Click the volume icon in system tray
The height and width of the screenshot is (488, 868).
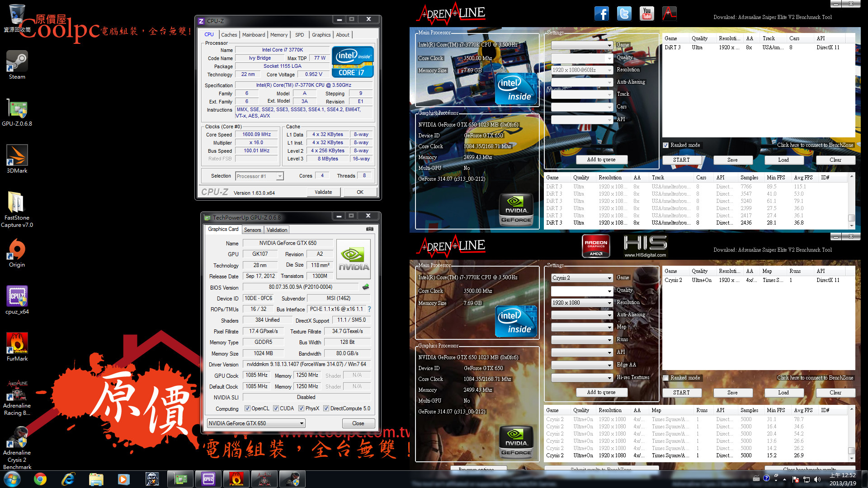817,479
